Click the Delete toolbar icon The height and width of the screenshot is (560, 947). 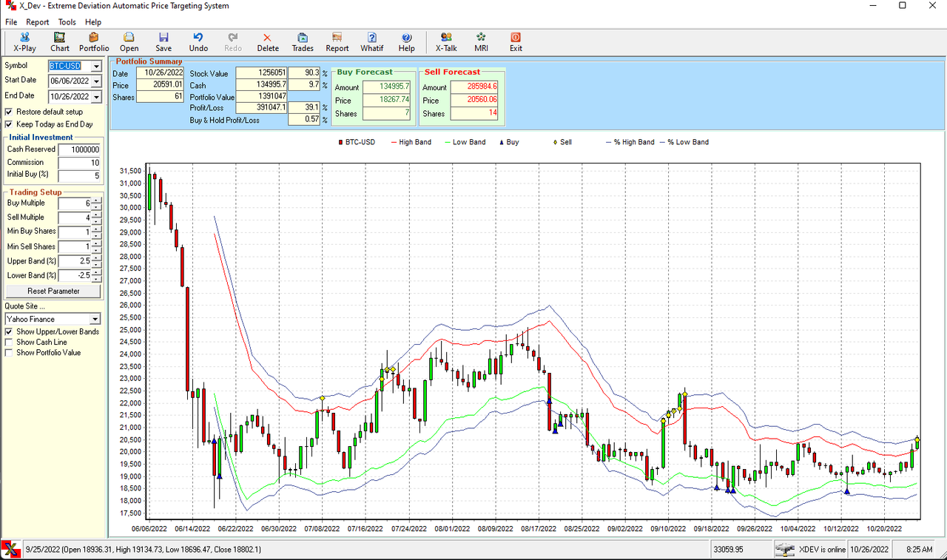tap(268, 41)
